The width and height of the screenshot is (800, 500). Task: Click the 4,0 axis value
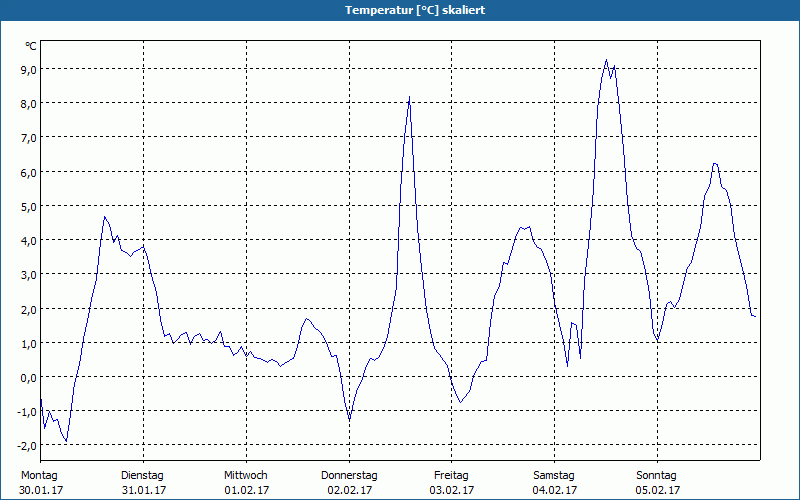click(x=28, y=241)
